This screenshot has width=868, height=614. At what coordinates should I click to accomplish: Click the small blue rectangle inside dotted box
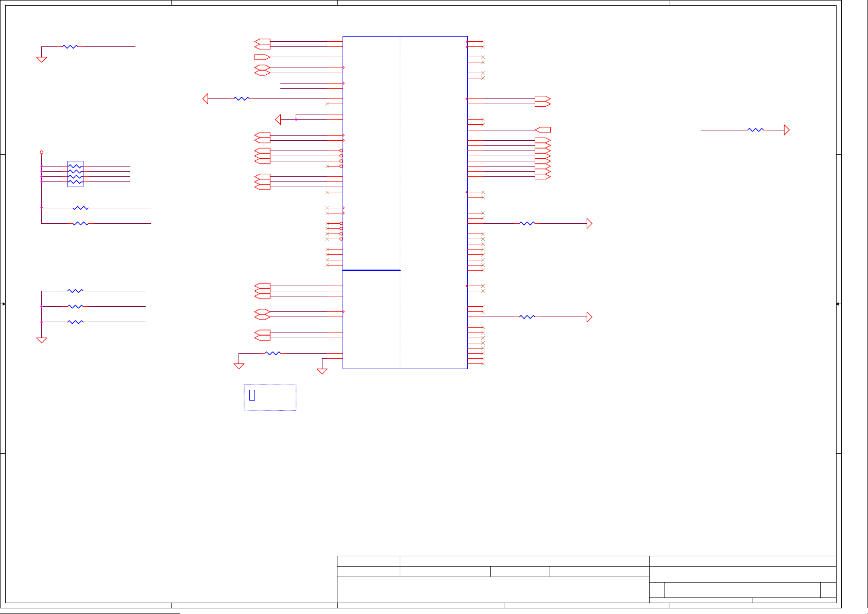pos(252,395)
